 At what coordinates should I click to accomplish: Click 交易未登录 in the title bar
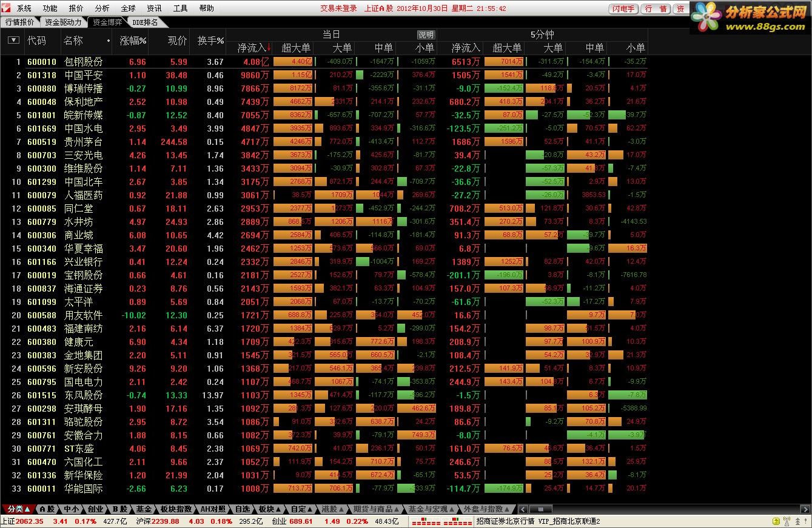(x=338, y=8)
